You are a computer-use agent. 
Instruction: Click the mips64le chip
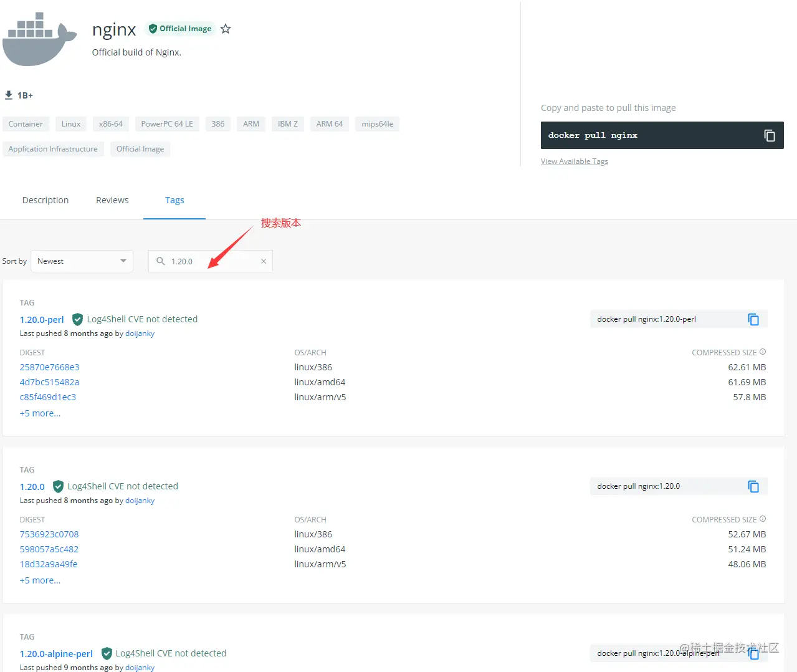point(378,124)
